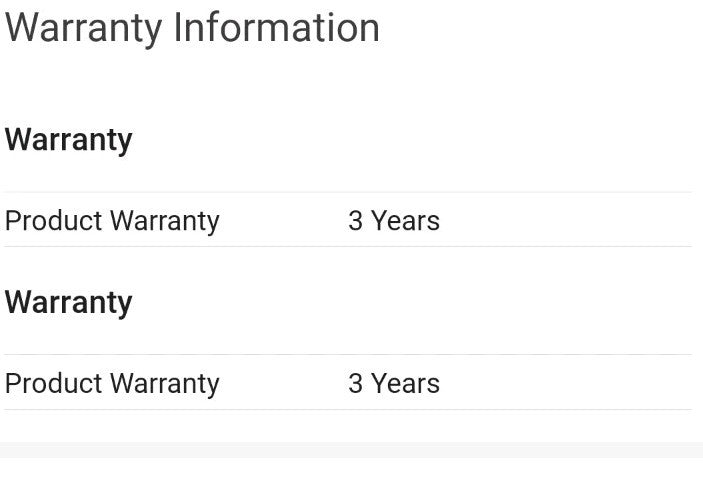Select the second Warranty section heading
Viewport: 703px width, 502px height.
[68, 302]
